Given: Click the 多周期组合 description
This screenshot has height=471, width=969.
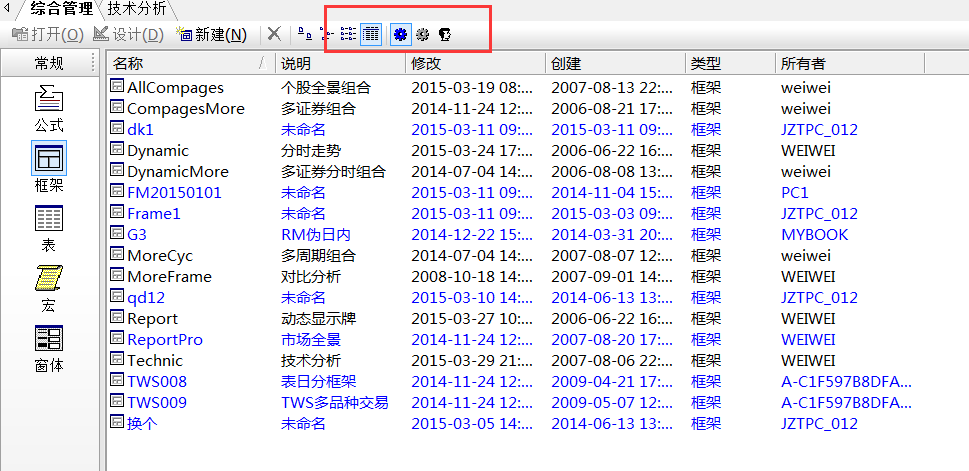Looking at the screenshot, I should tap(318, 255).
